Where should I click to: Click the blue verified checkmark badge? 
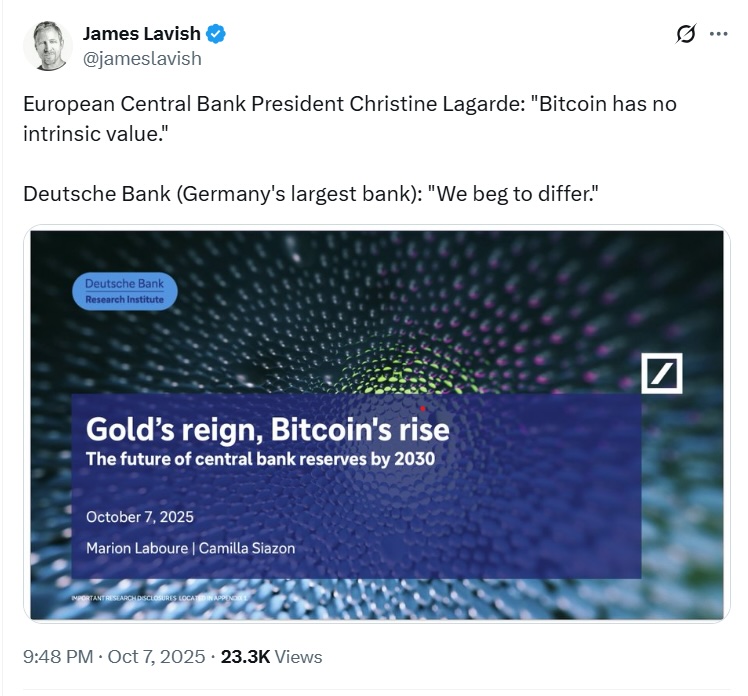[x=217, y=34]
